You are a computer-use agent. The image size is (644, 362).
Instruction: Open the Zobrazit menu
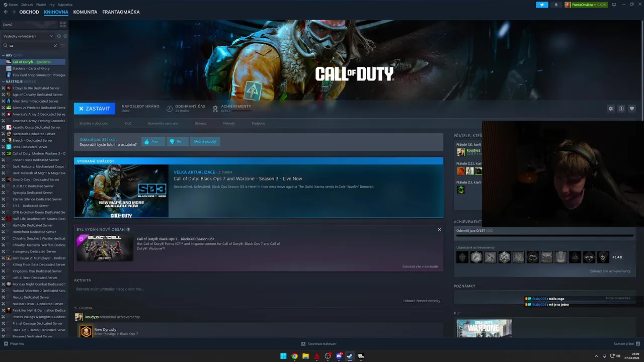coord(27,5)
